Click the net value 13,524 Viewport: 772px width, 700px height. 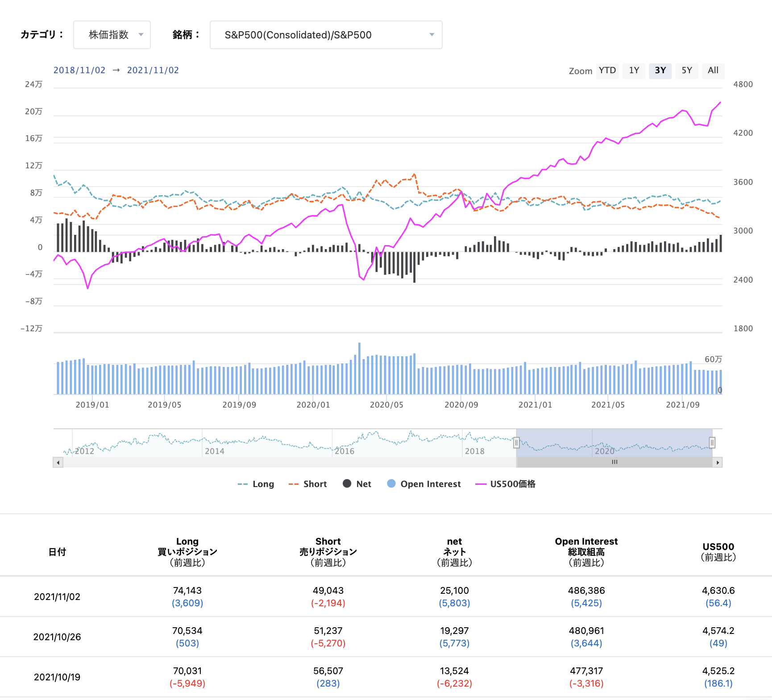[454, 671]
